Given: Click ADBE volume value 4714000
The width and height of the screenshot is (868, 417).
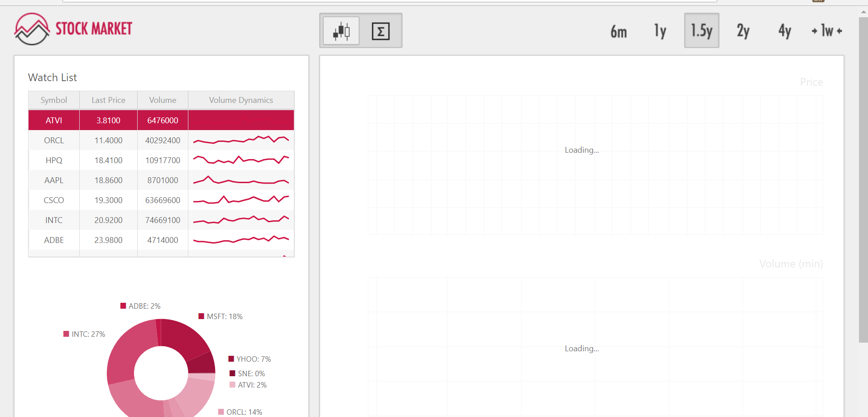Looking at the screenshot, I should pyautogui.click(x=163, y=240).
